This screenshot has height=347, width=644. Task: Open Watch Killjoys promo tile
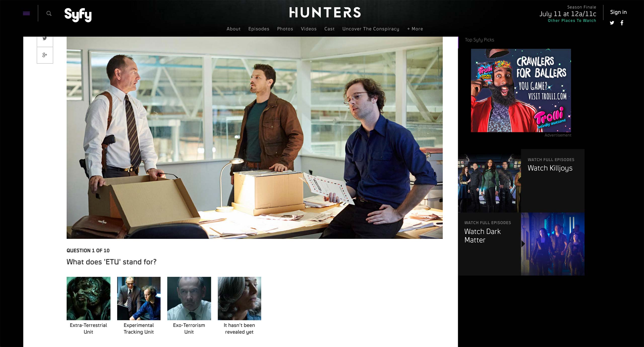[x=550, y=168]
